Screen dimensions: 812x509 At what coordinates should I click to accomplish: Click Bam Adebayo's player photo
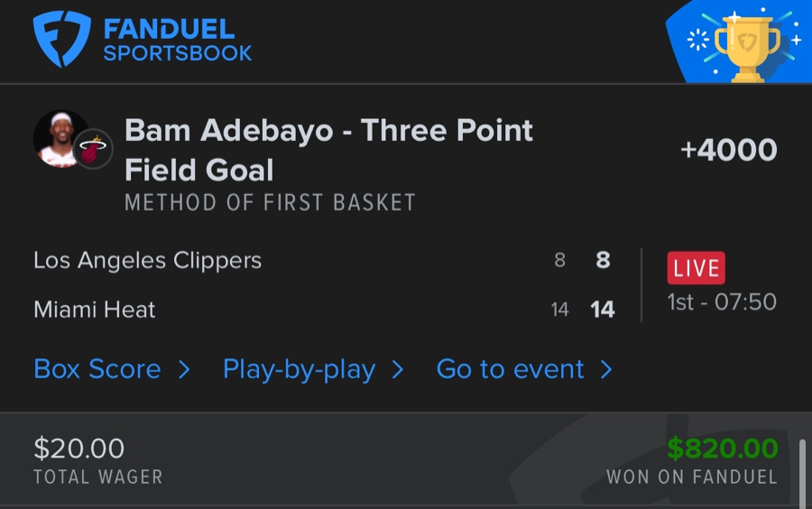coord(60,138)
